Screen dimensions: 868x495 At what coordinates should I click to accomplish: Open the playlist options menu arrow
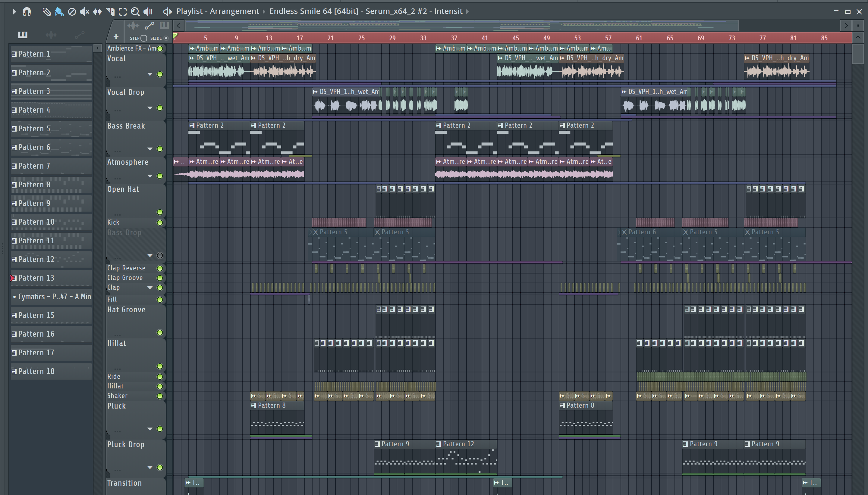[14, 11]
